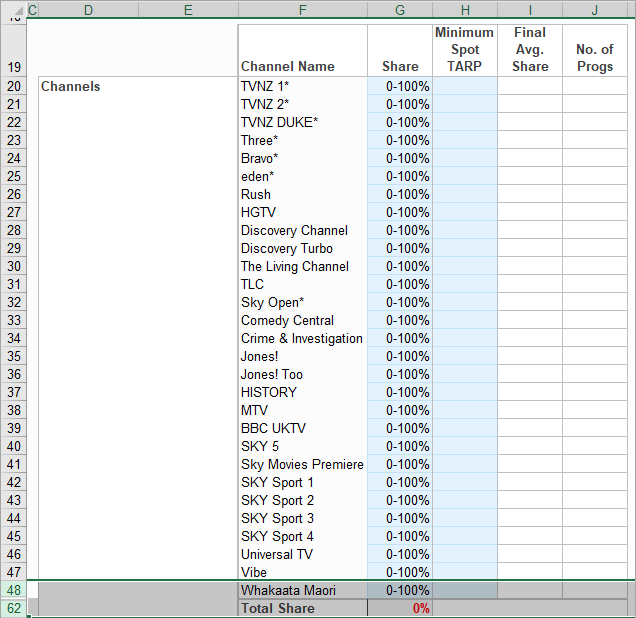Select the Sky Movies Premiere cell
The height and width of the screenshot is (618, 636).
click(x=303, y=464)
